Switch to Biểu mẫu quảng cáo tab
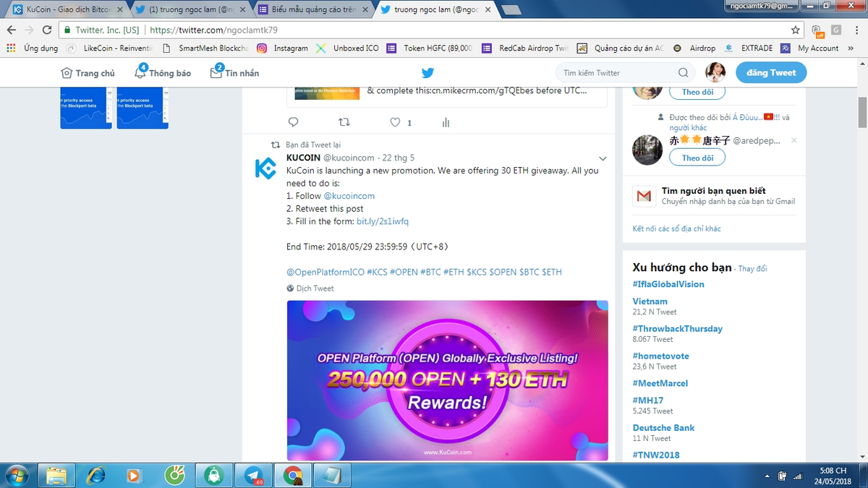Image resolution: width=868 pixels, height=488 pixels. (x=314, y=9)
